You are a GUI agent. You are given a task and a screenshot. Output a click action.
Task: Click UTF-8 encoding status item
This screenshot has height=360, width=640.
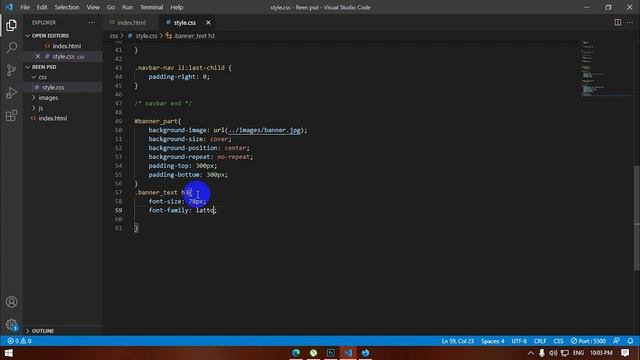click(x=519, y=341)
